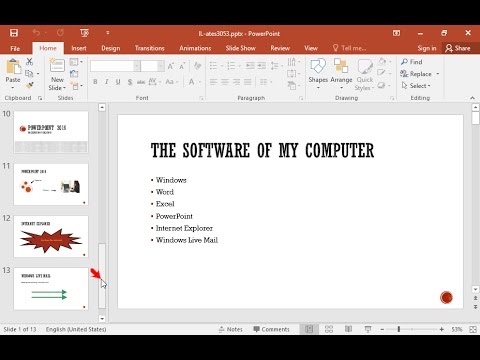480x360 pixels.
Task: Copy selection with the Copy icon
Action: click(x=29, y=73)
